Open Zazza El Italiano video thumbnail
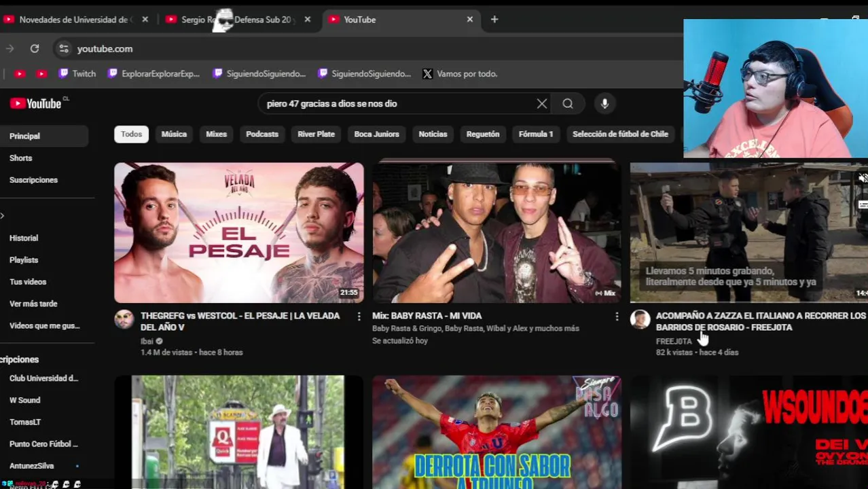 click(748, 232)
